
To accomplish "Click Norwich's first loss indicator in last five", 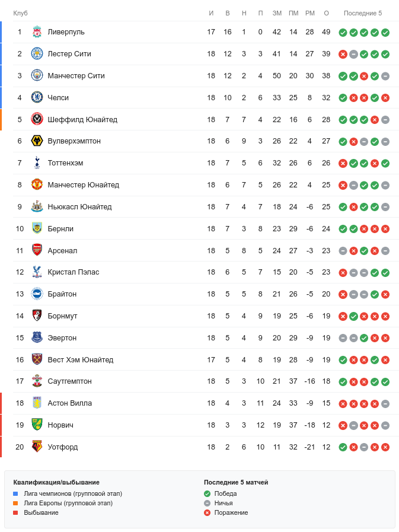I will 343,425.
